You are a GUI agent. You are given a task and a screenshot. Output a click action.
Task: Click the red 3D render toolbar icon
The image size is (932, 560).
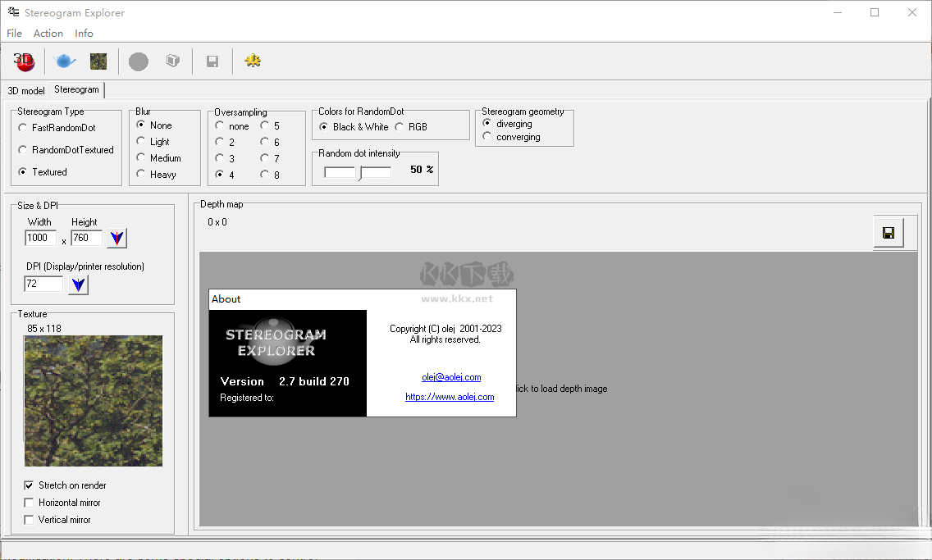pyautogui.click(x=23, y=61)
